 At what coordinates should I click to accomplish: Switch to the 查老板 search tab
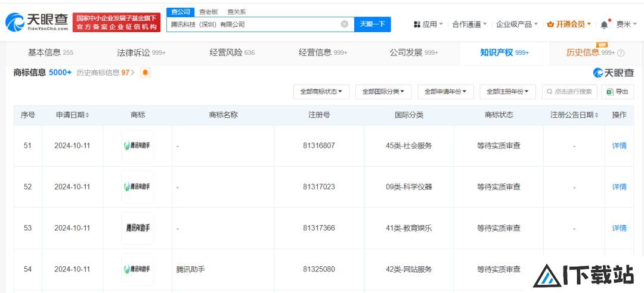(x=209, y=12)
